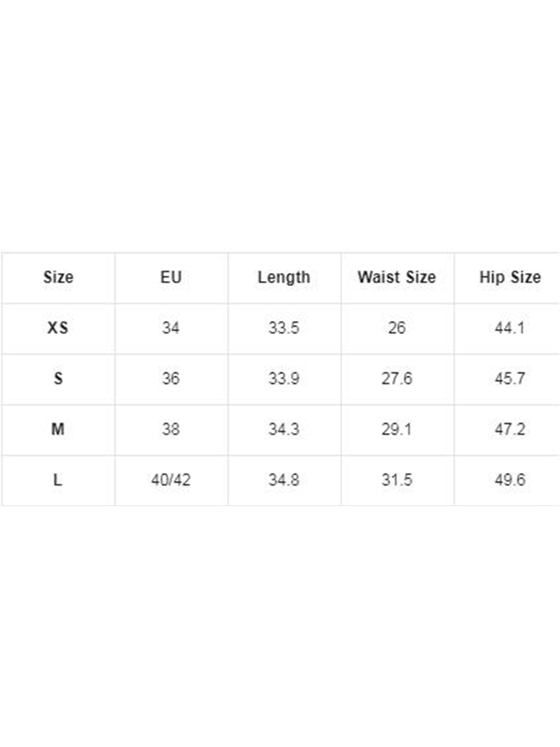
Task: Click the EU column header
Action: point(171,277)
